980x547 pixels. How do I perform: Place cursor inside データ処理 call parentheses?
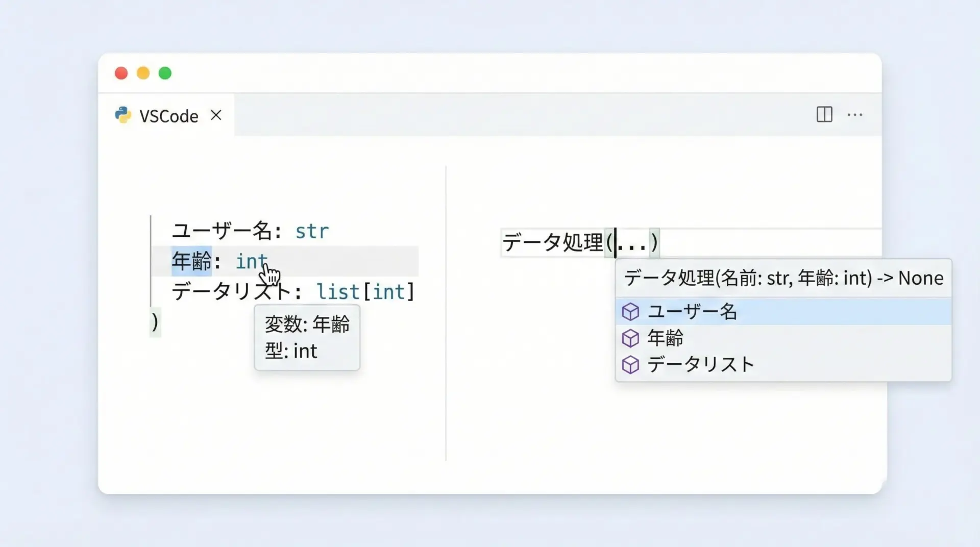point(632,243)
